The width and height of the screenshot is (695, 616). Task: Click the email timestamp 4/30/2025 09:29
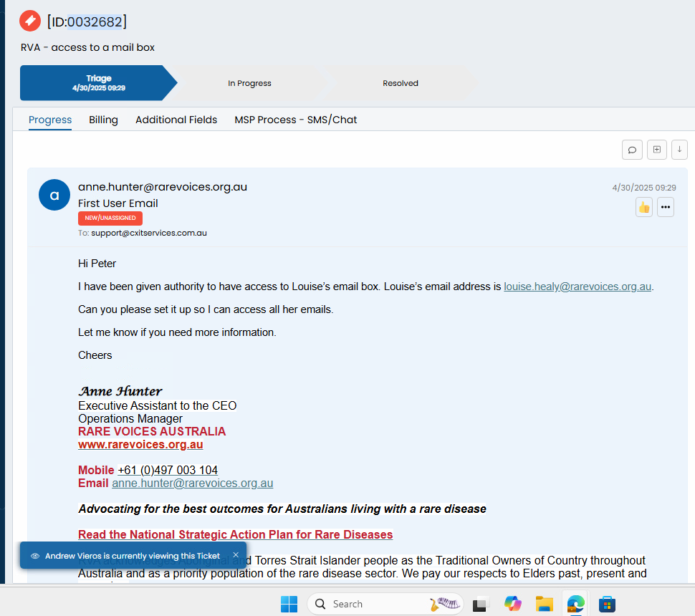coord(644,188)
